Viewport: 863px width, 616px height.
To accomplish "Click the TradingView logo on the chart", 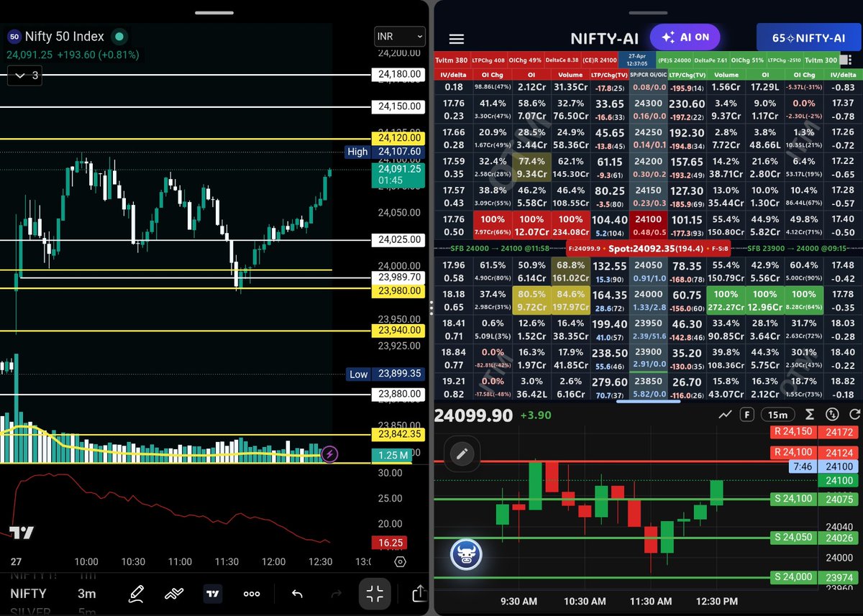I will pyautogui.click(x=22, y=533).
